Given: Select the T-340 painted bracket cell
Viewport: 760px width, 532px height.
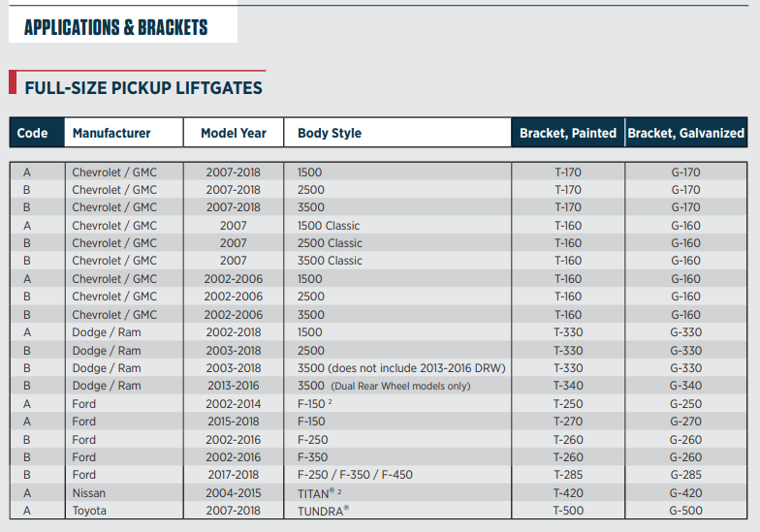Looking at the screenshot, I should coord(568,386).
